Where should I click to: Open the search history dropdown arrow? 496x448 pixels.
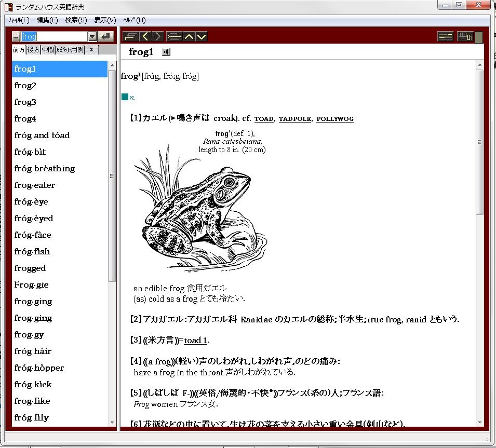pos(92,37)
